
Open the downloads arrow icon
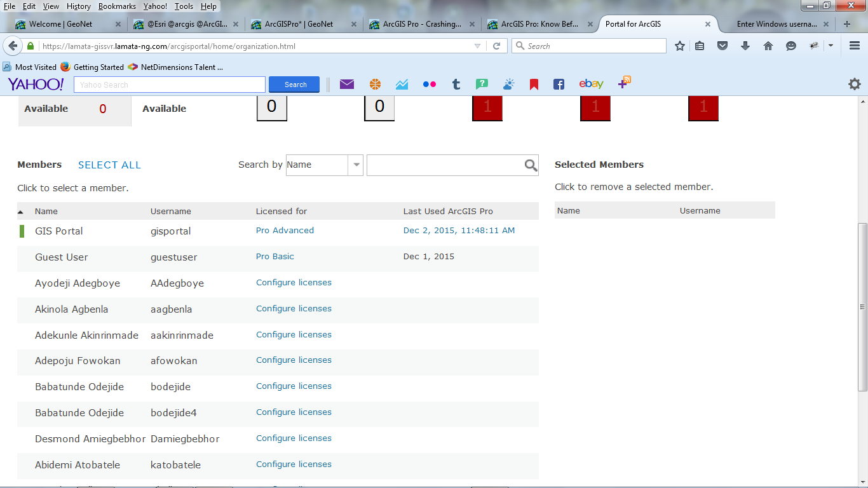tap(745, 46)
